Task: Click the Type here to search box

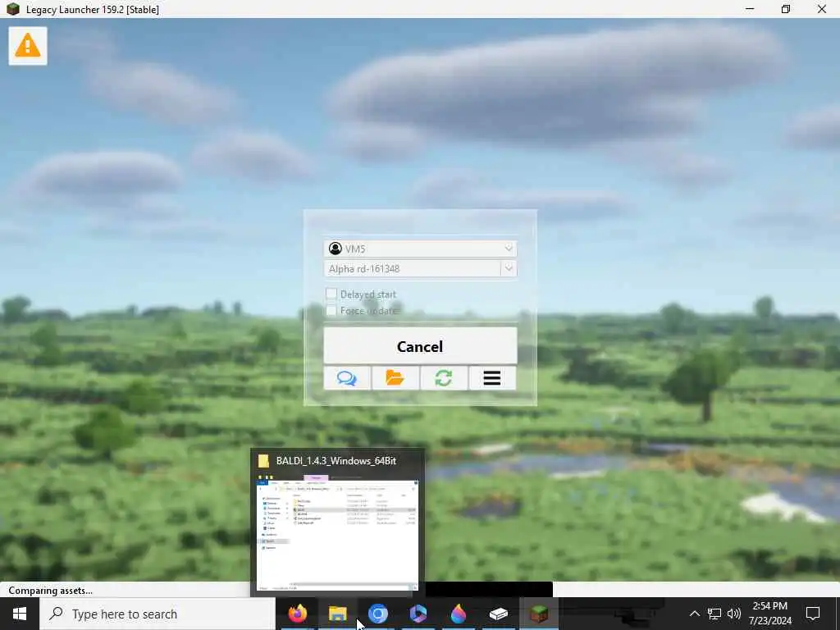Action: coord(157,614)
